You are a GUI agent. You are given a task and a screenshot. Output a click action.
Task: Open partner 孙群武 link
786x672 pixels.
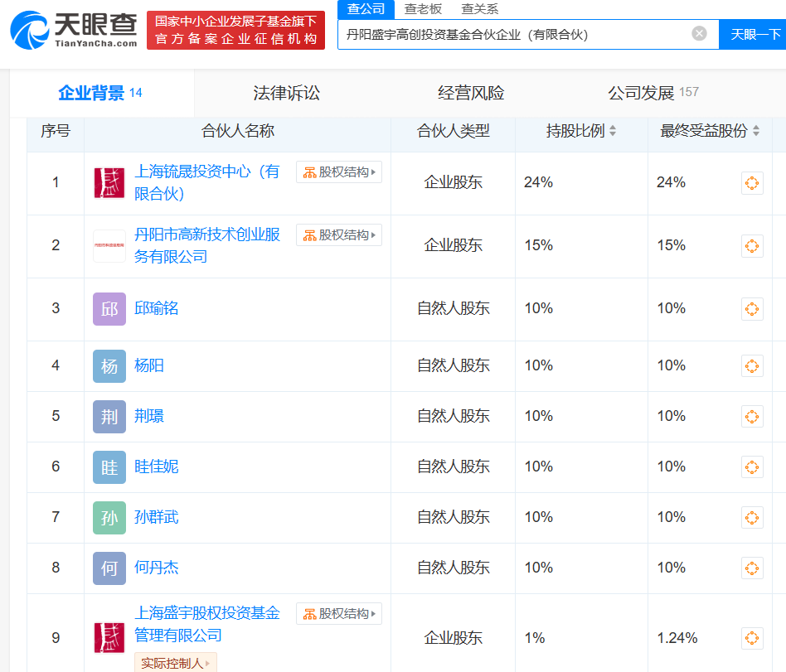[156, 517]
